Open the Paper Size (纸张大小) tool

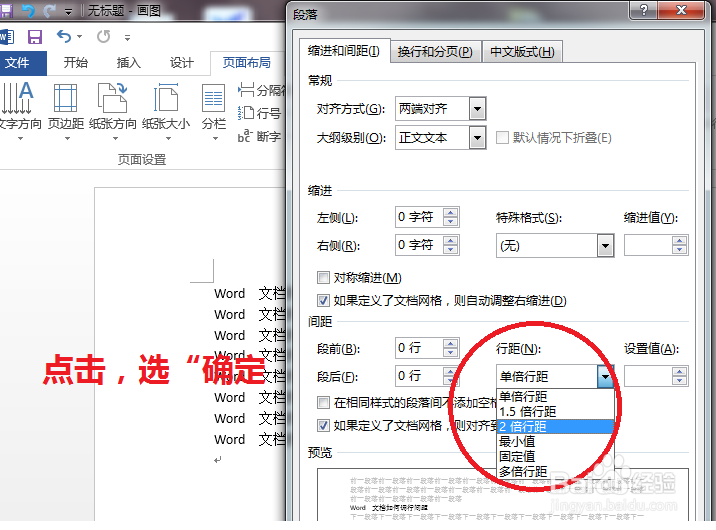[166, 111]
